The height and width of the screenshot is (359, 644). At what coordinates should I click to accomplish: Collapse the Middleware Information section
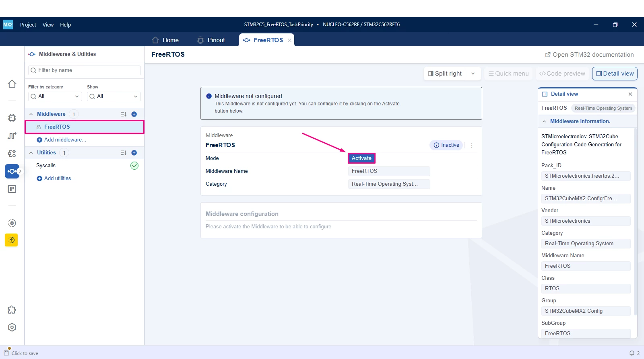[x=544, y=121]
